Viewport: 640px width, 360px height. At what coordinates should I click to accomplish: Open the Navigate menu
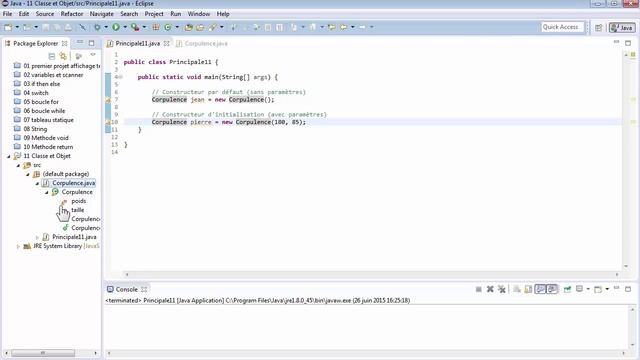[x=102, y=14]
